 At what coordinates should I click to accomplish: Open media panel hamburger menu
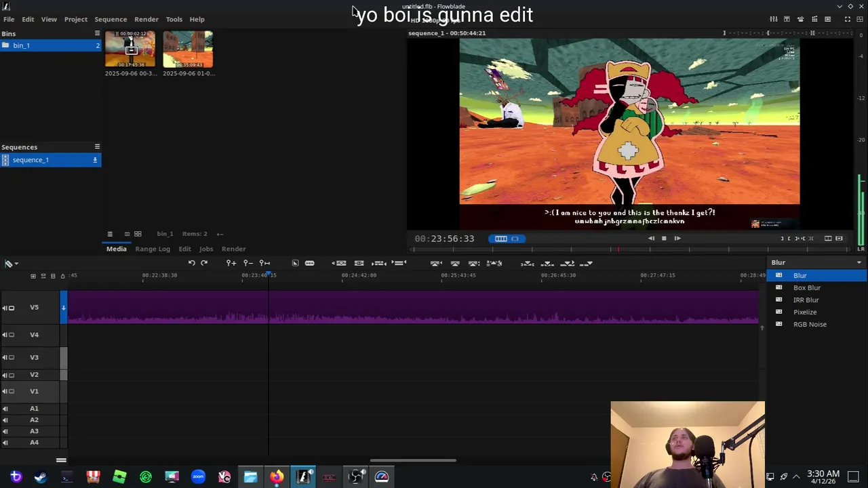pos(110,234)
